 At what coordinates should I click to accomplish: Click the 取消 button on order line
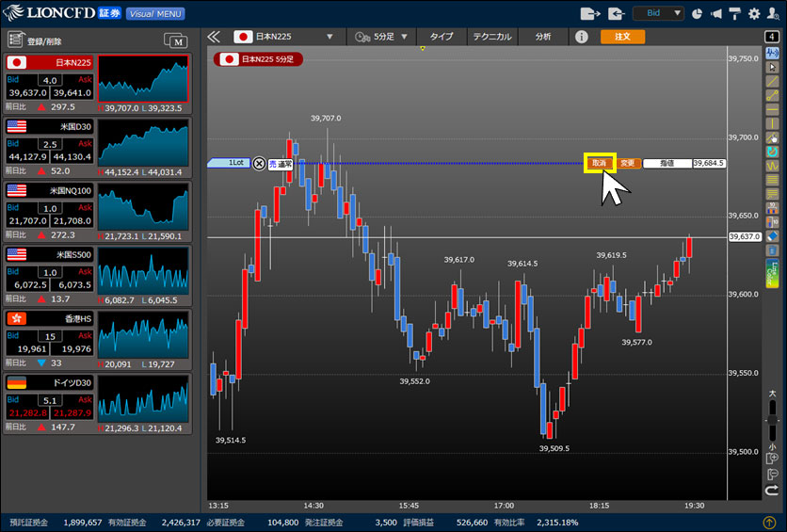[599, 163]
